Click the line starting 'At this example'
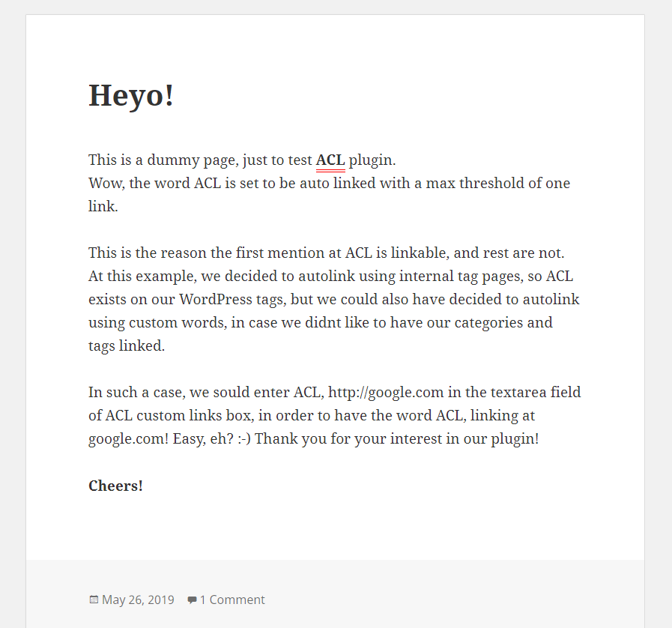Screen dimensions: 672x628 coord(330,276)
